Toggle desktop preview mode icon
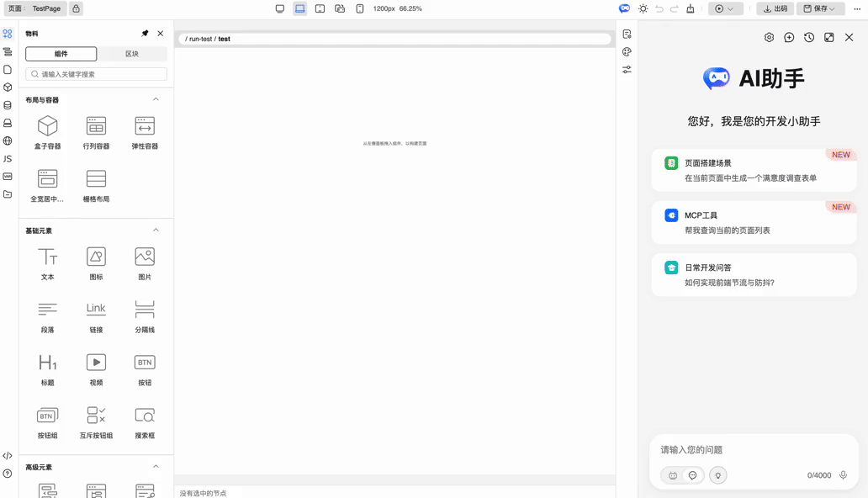The width and height of the screenshot is (868, 498). pos(280,8)
